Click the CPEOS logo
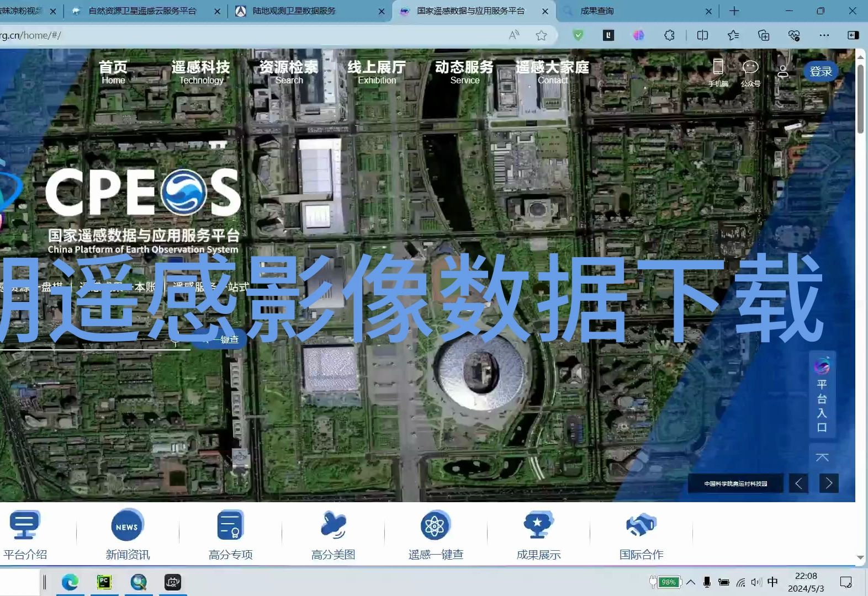The height and width of the screenshot is (596, 868). [x=142, y=192]
